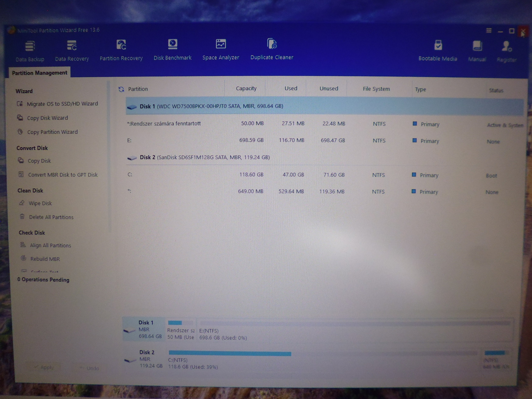Click Disk 1 in the disk map
Viewport: 532px width, 399px height.
tap(144, 329)
